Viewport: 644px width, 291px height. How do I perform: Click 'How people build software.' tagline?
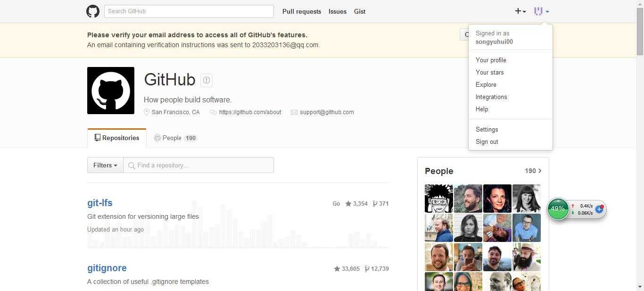point(188,100)
